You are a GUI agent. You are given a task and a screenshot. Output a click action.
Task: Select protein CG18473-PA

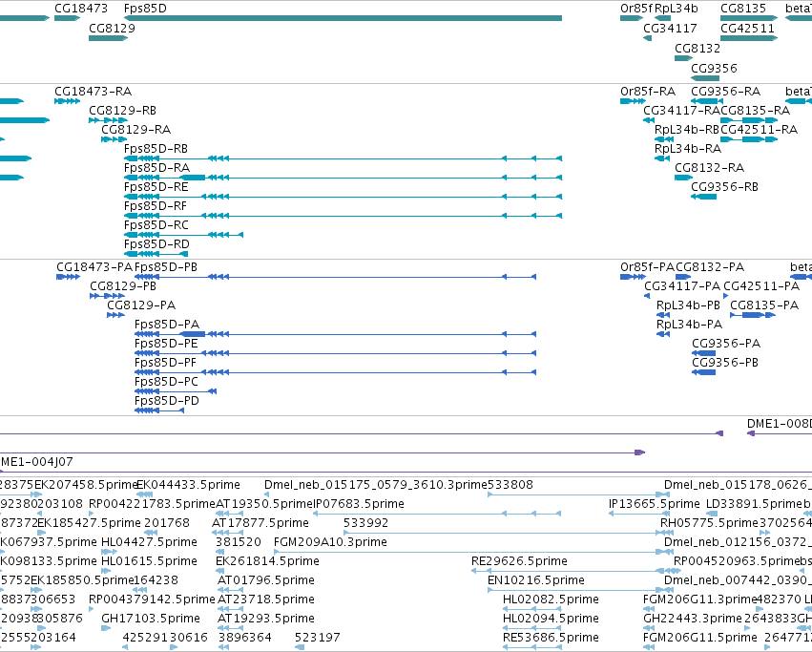94,267
